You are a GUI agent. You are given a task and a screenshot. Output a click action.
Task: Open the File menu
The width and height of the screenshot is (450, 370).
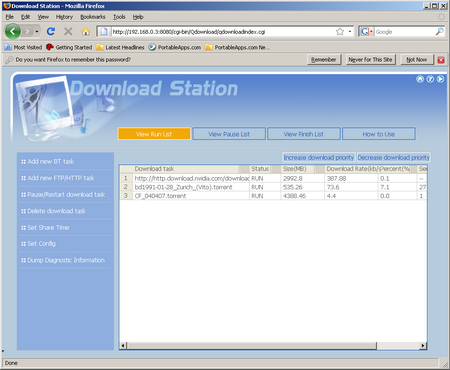coord(10,17)
